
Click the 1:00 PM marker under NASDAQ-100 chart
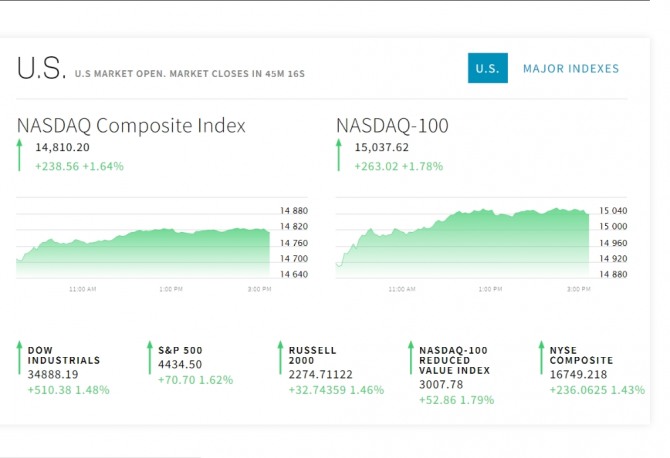[490, 289]
